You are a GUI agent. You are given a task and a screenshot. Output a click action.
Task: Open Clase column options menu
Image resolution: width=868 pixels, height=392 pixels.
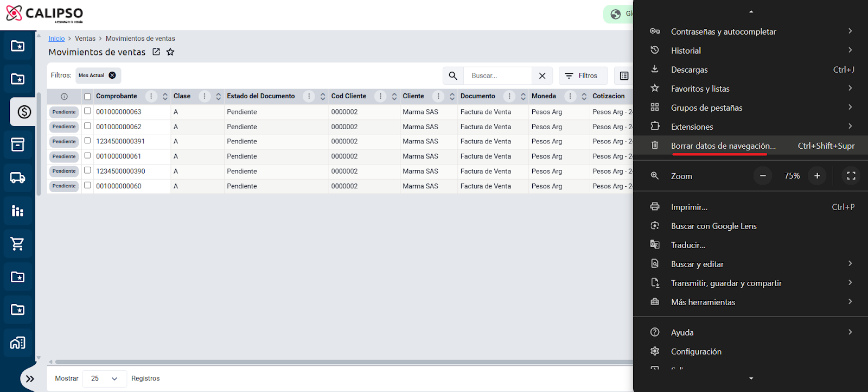(x=205, y=96)
